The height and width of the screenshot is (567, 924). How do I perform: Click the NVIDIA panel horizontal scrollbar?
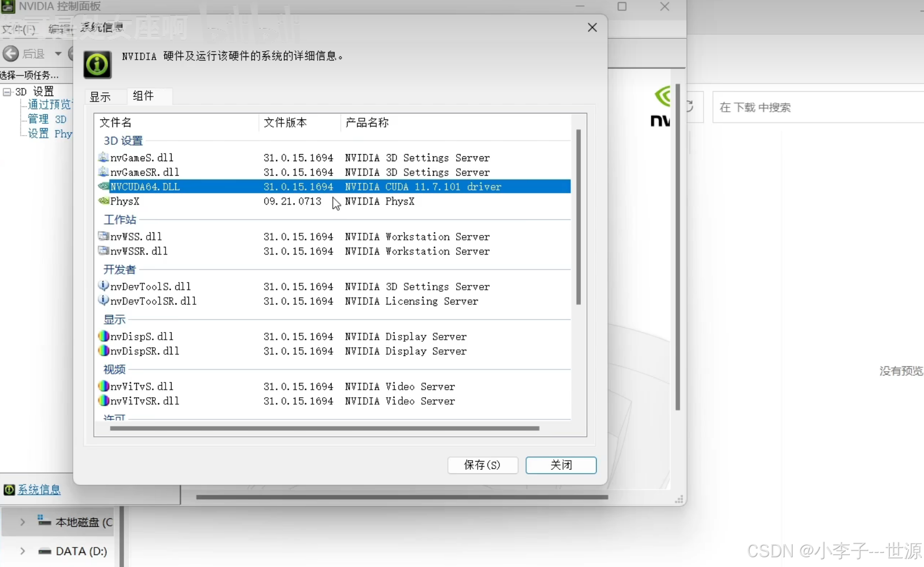click(402, 496)
